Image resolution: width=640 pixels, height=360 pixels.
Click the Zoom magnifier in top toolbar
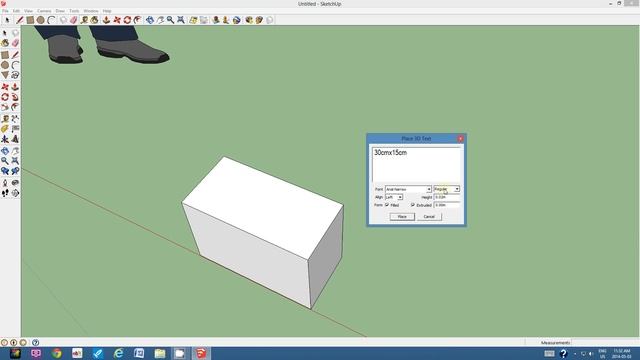coord(170,20)
